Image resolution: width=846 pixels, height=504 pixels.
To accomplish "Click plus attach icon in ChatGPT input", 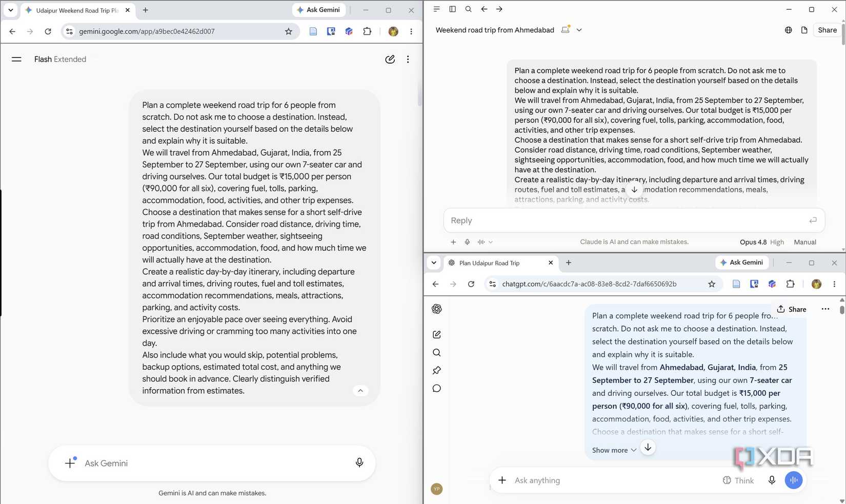I will [502, 480].
